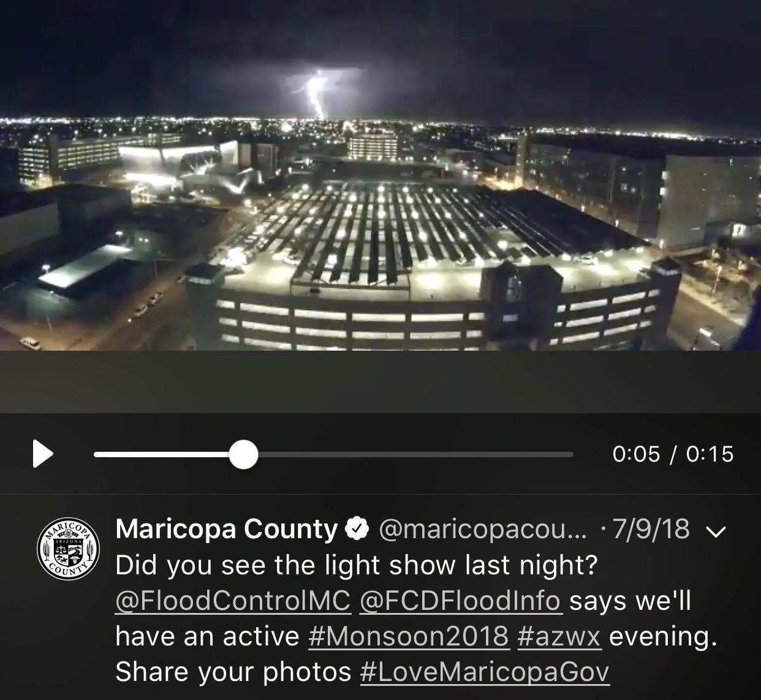Open the 7/9/18 tweet date

(651, 529)
